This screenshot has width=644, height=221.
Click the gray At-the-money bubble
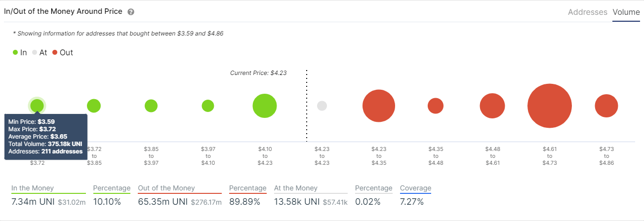click(322, 106)
